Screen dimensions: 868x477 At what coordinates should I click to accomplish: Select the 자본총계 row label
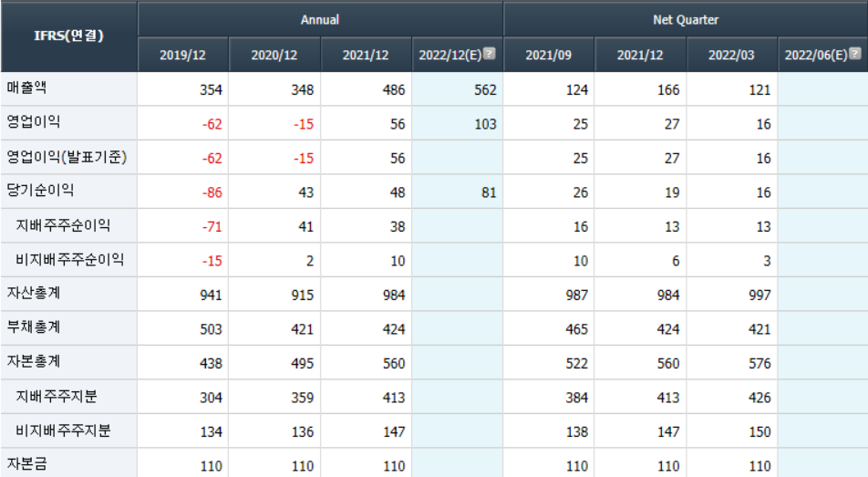[x=33, y=362]
